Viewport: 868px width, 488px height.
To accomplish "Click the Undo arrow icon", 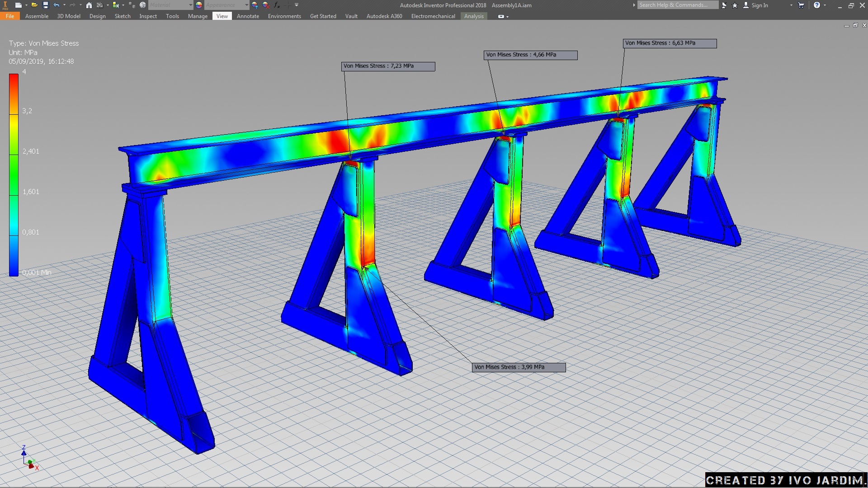I will coord(57,5).
